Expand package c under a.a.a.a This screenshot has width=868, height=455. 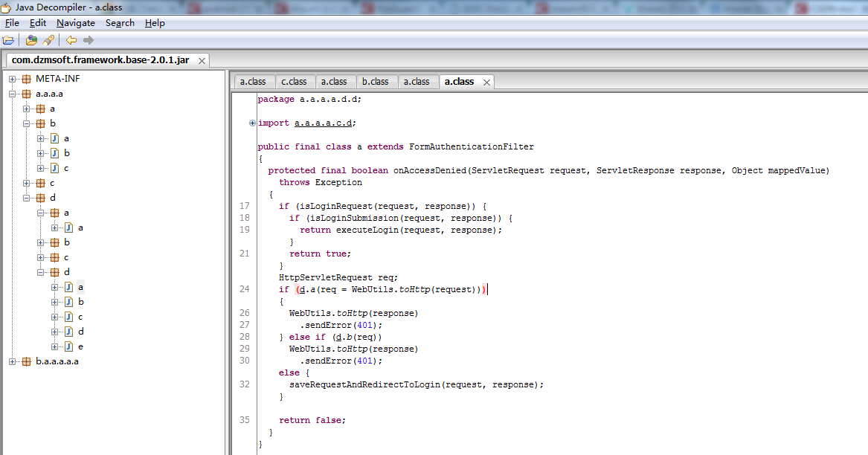pos(26,183)
